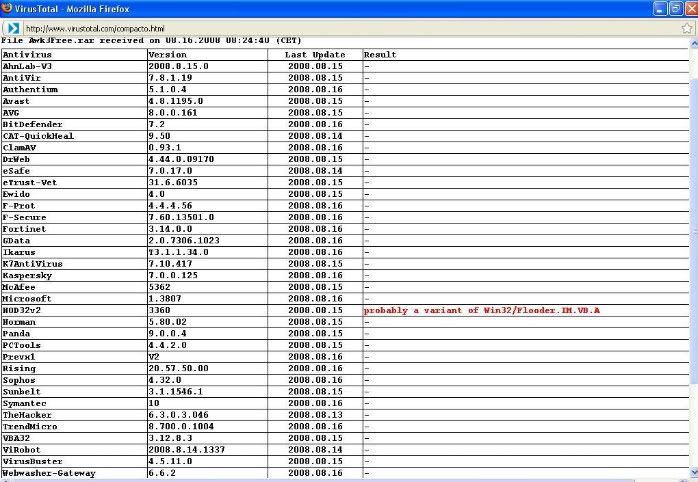
Task: Click the PCTools row name
Action: tap(21, 345)
